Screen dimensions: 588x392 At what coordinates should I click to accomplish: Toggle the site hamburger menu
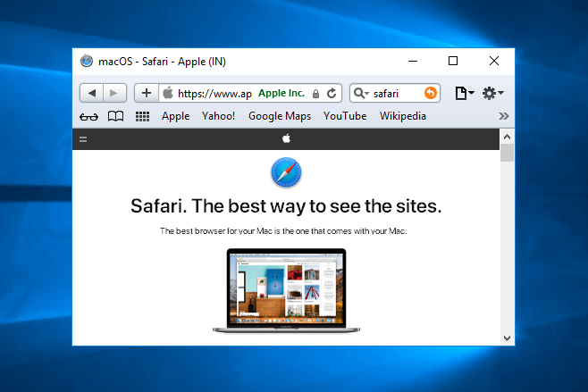[83, 138]
